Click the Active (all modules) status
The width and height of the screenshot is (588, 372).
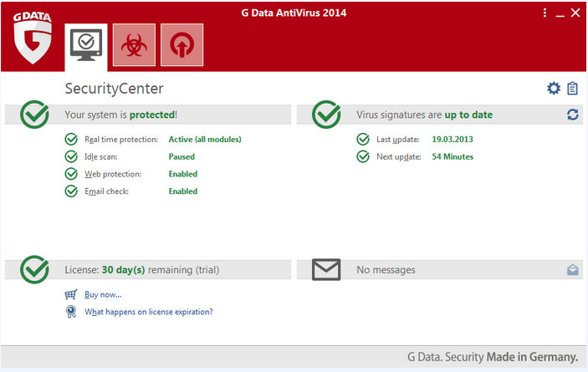pyautogui.click(x=205, y=140)
